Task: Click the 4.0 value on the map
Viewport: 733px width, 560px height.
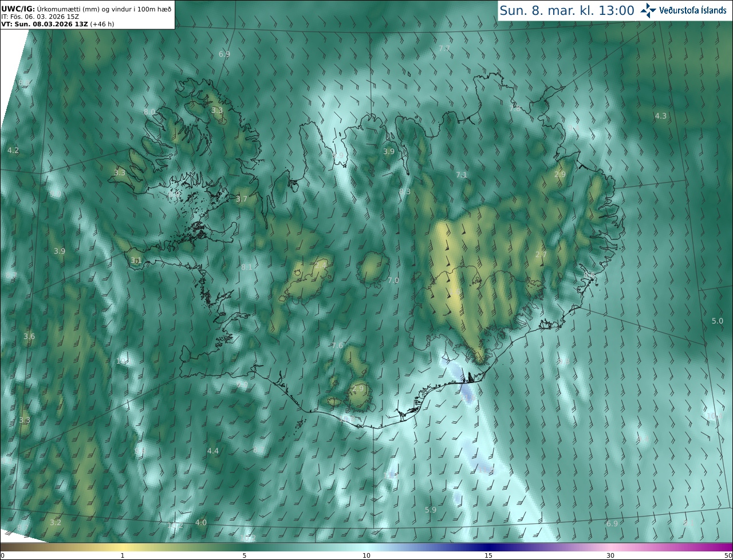Action: [201, 522]
